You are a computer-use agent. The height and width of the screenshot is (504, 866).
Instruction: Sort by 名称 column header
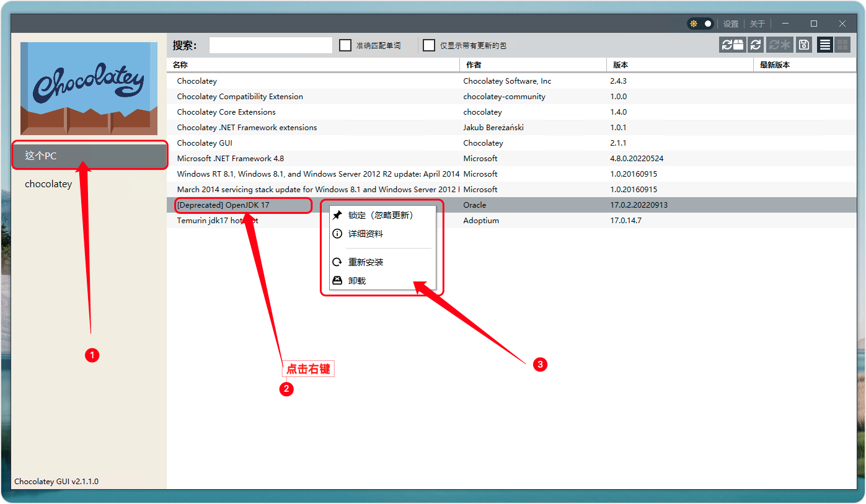coord(313,64)
